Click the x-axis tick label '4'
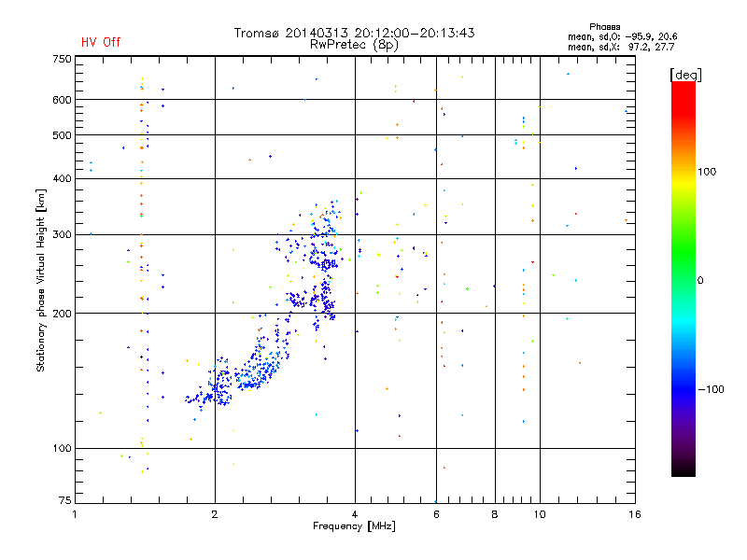 pyautogui.click(x=355, y=514)
